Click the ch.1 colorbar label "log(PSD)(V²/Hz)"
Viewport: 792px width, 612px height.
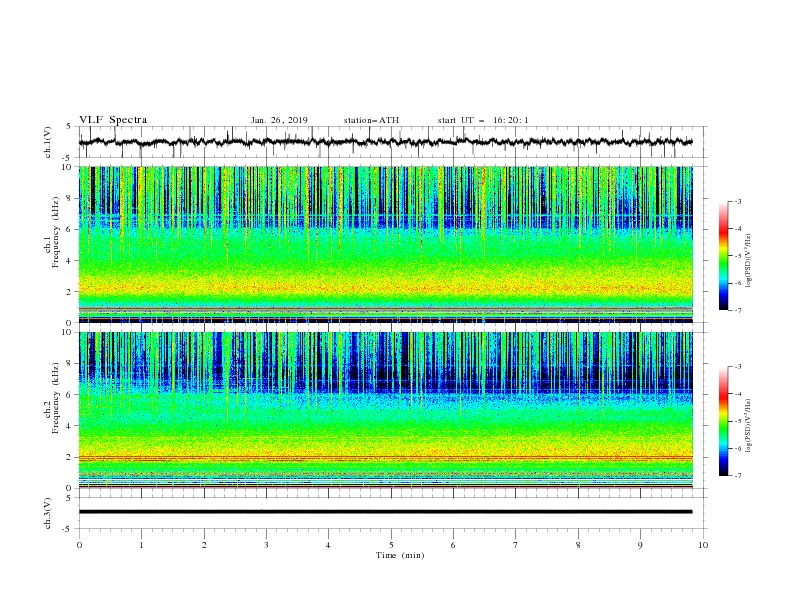coord(749,261)
